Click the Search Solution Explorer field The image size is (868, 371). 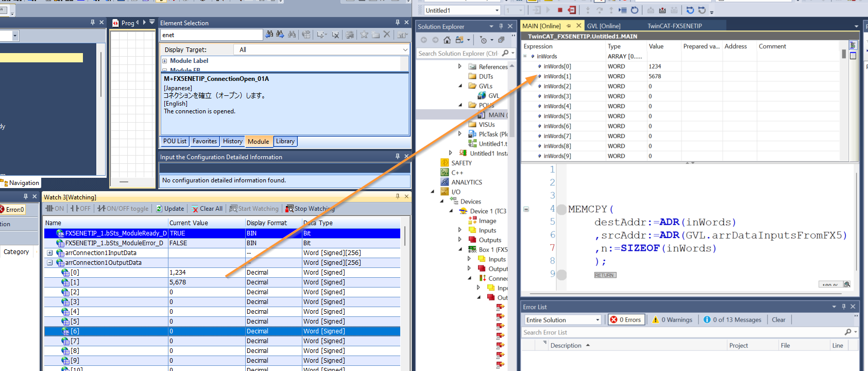pyautogui.click(x=457, y=54)
